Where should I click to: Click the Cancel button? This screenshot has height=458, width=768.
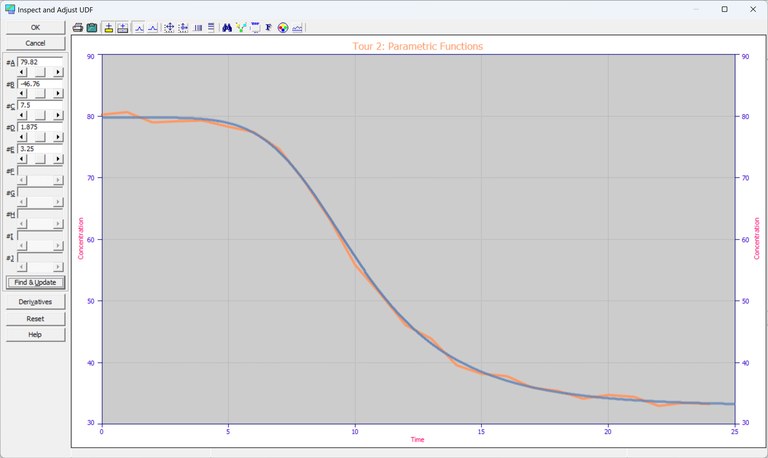click(x=35, y=43)
